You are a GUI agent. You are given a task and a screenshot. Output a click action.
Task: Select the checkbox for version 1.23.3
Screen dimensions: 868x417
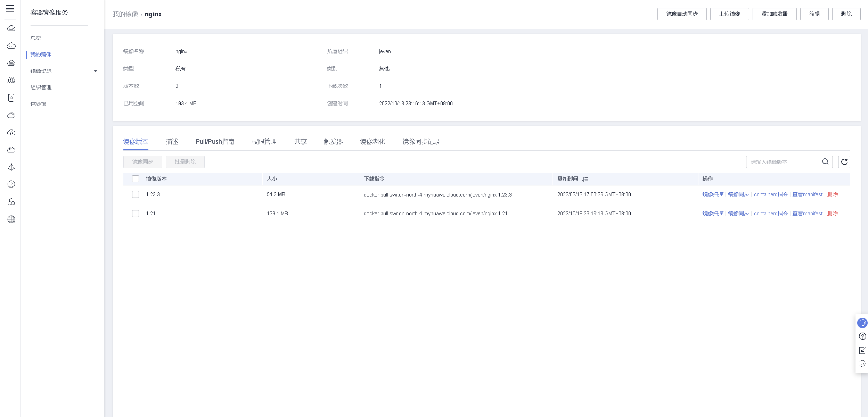136,195
